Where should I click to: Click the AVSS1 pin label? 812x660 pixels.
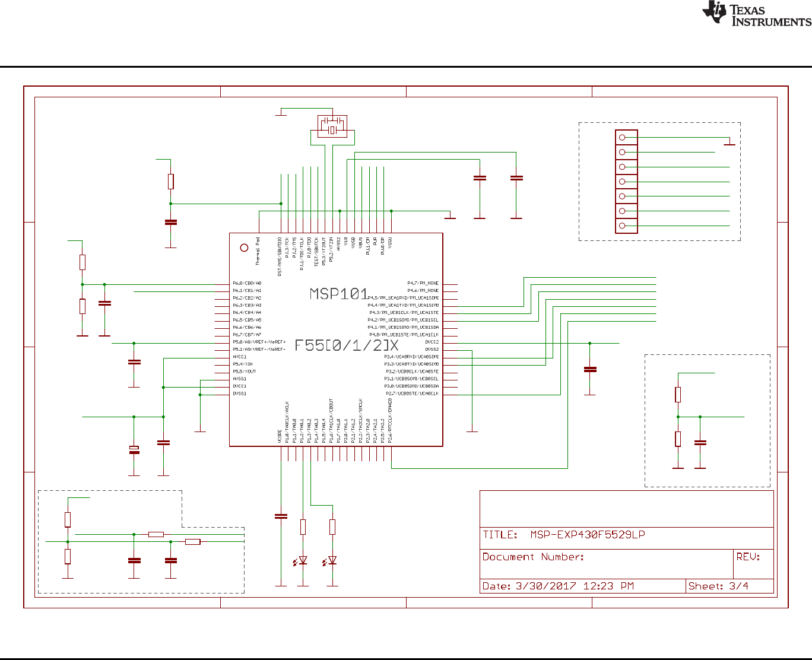240,379
